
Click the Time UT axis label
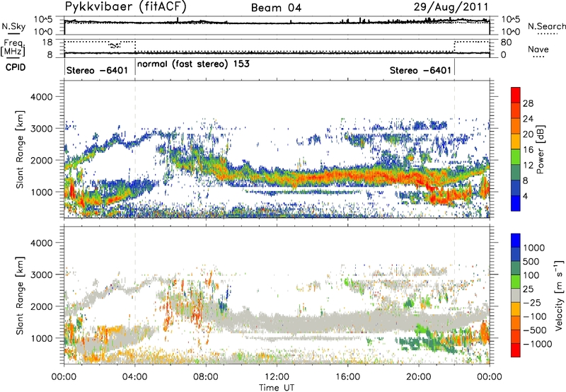coord(277,388)
